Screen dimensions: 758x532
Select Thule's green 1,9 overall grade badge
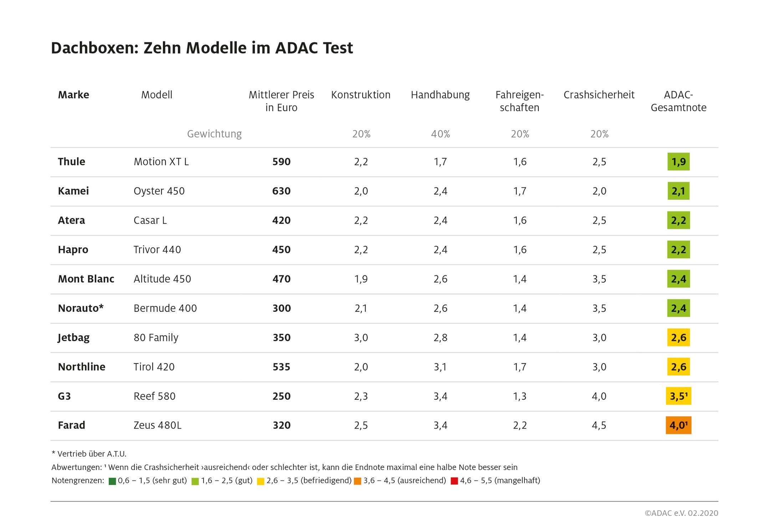click(x=678, y=162)
